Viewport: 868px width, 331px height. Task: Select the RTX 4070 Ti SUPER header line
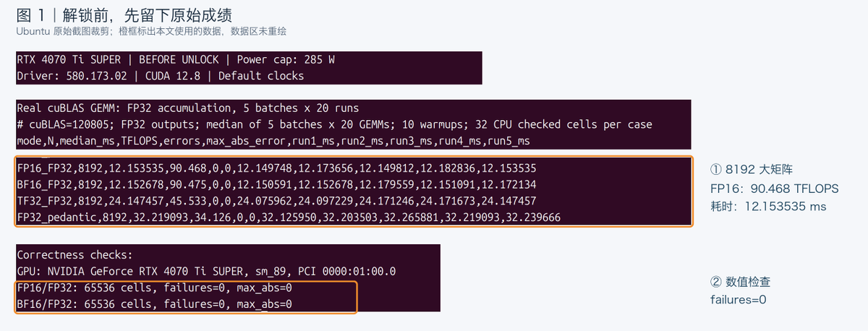point(176,60)
